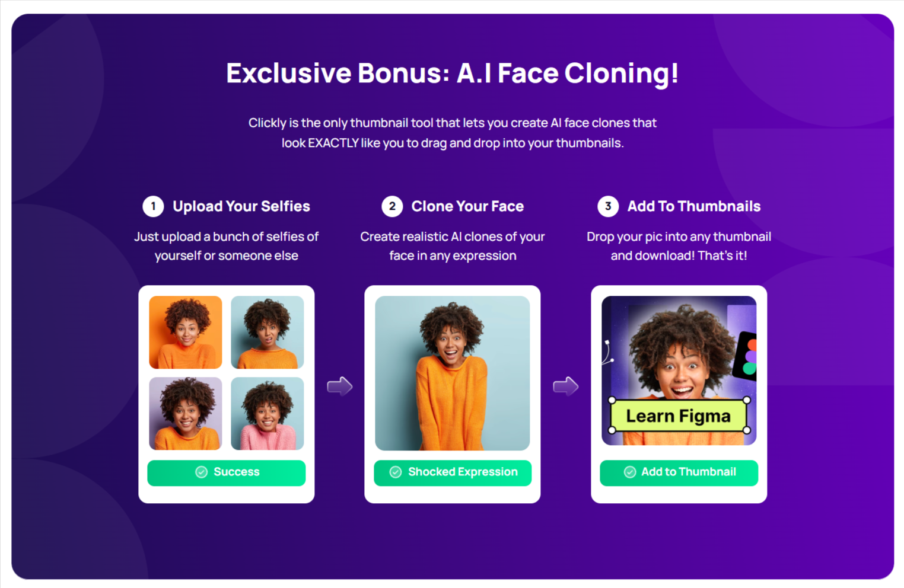
Task: Click the Add to Thumbnail button
Action: (679, 472)
